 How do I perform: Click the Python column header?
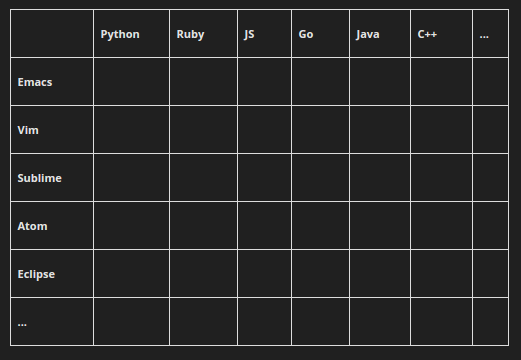(x=131, y=34)
